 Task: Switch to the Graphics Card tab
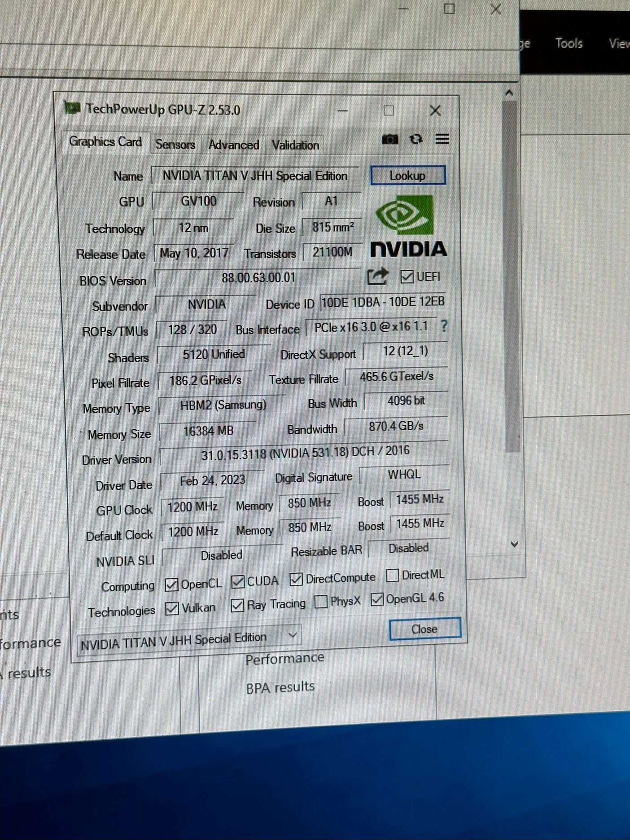(105, 141)
